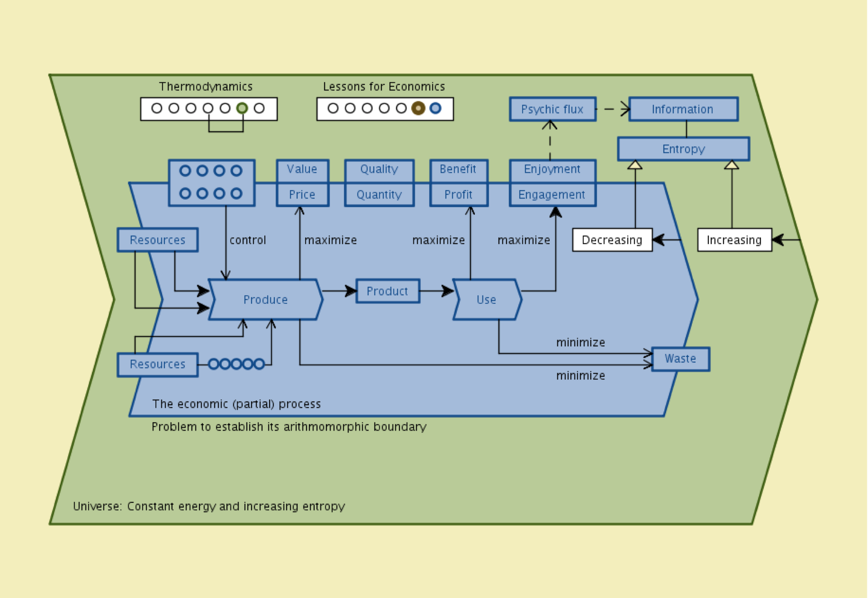Click the Engagement cell below Enjoyment

pyautogui.click(x=552, y=195)
